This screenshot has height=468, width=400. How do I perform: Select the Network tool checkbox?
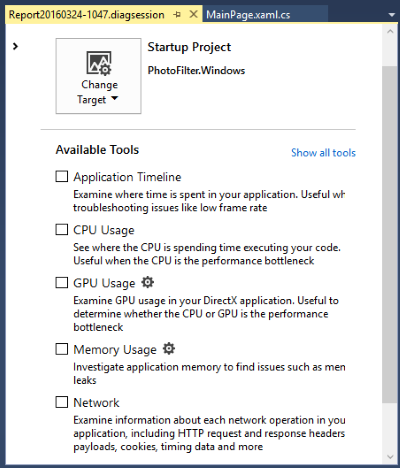point(62,402)
